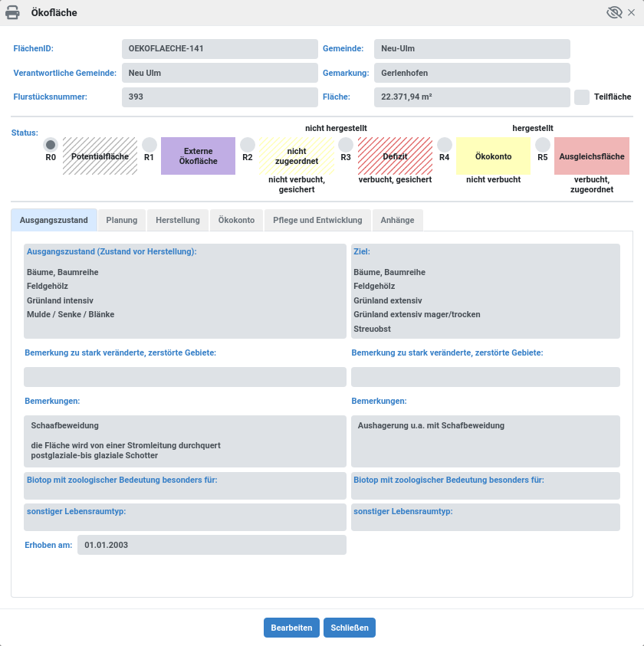This screenshot has width=644, height=646.
Task: Select status radio button R5
Action: click(x=543, y=143)
